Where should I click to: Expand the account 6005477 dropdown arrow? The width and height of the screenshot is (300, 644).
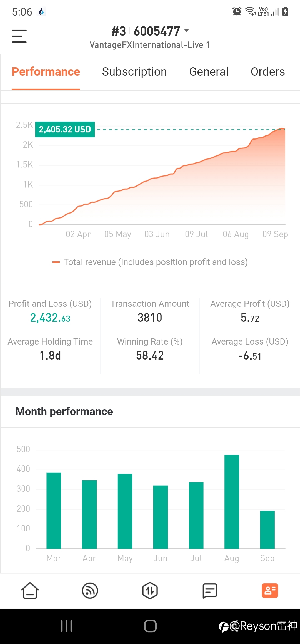(187, 30)
